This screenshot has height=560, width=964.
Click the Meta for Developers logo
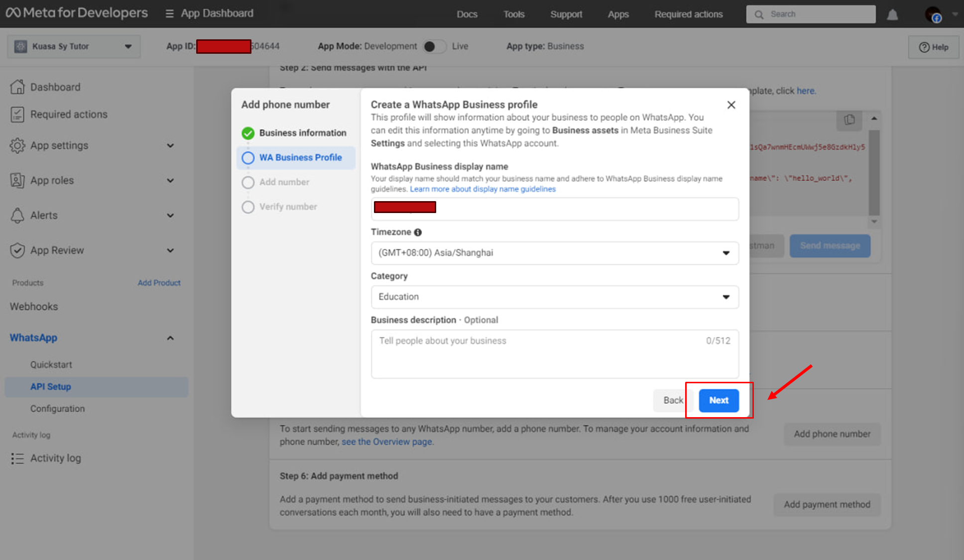click(x=77, y=13)
